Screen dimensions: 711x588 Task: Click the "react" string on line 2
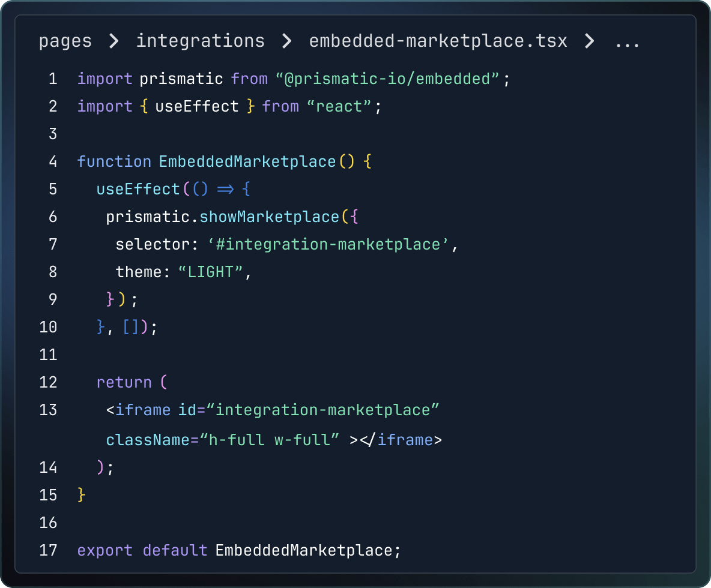pos(339,106)
